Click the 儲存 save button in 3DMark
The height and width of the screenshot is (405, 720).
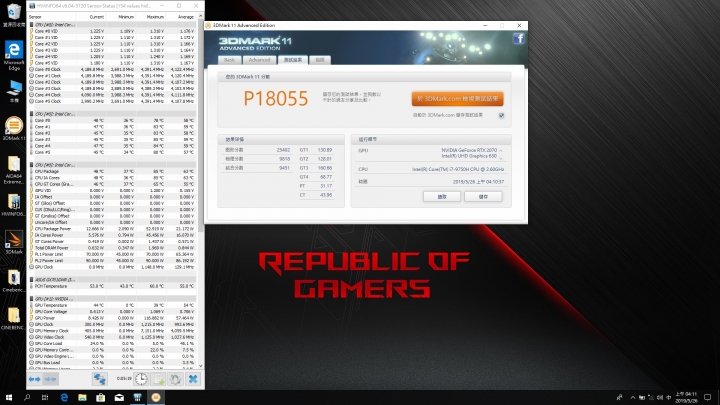coord(483,197)
